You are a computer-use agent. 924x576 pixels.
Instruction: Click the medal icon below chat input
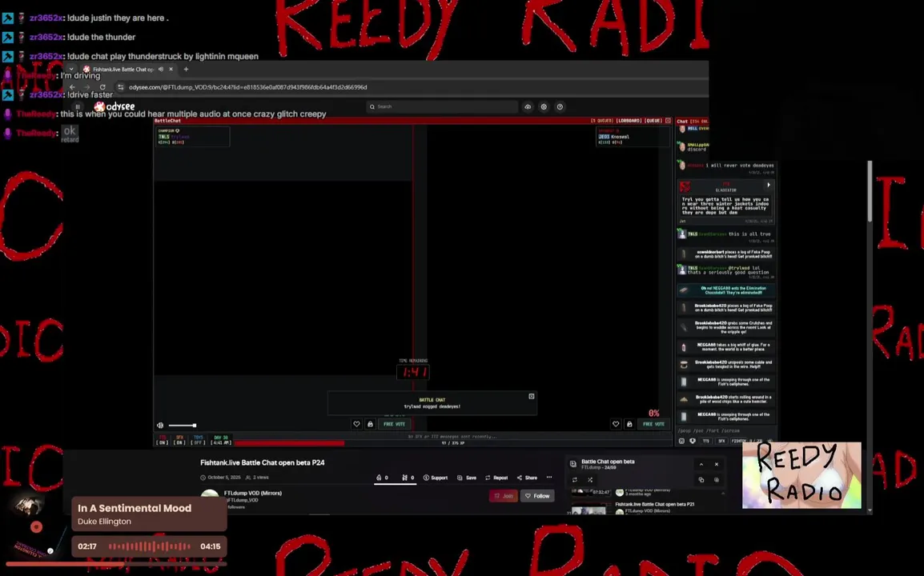coord(693,441)
